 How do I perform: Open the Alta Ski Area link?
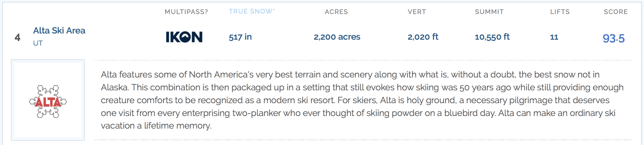pyautogui.click(x=59, y=30)
